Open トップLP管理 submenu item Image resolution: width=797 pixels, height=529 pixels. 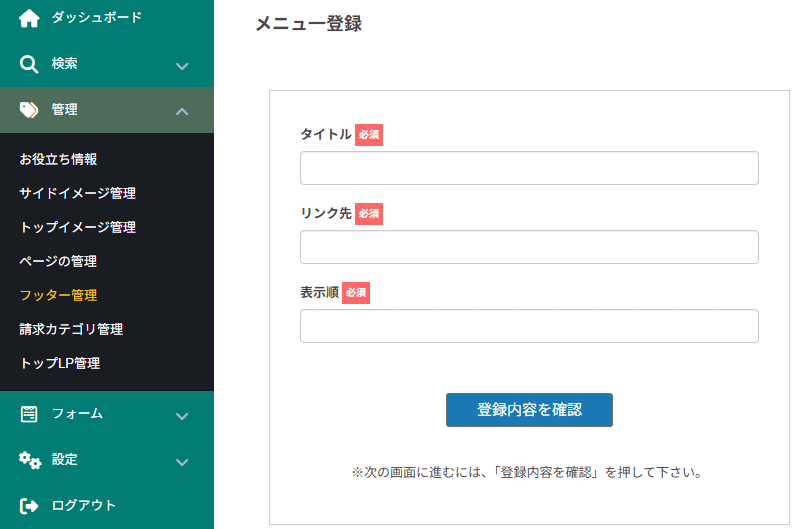tap(60, 363)
